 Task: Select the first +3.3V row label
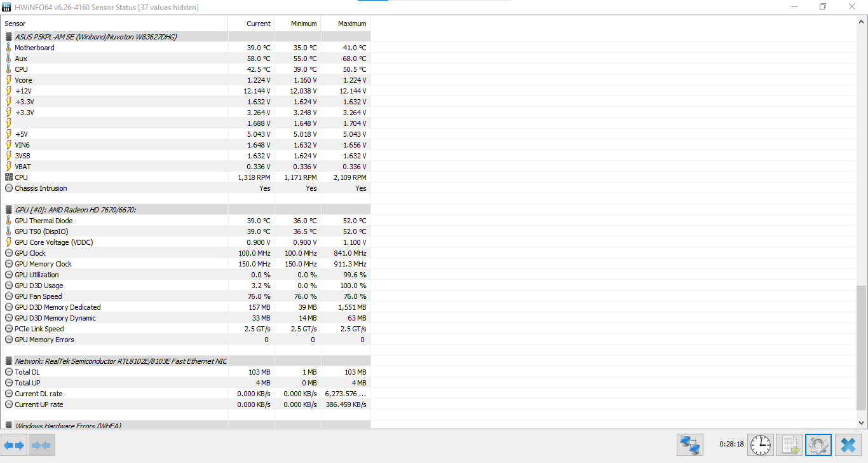[x=24, y=102]
